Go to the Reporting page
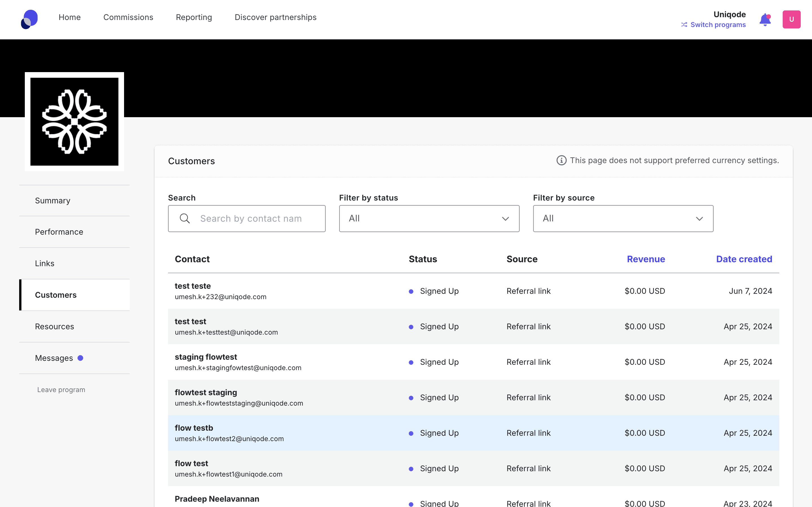 194,17
